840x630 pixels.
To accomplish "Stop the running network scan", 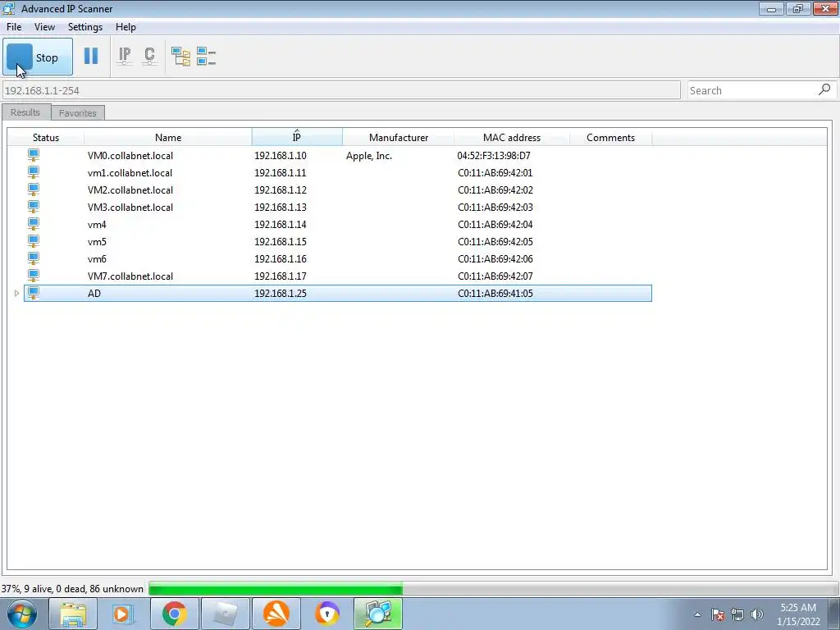I will [x=38, y=57].
